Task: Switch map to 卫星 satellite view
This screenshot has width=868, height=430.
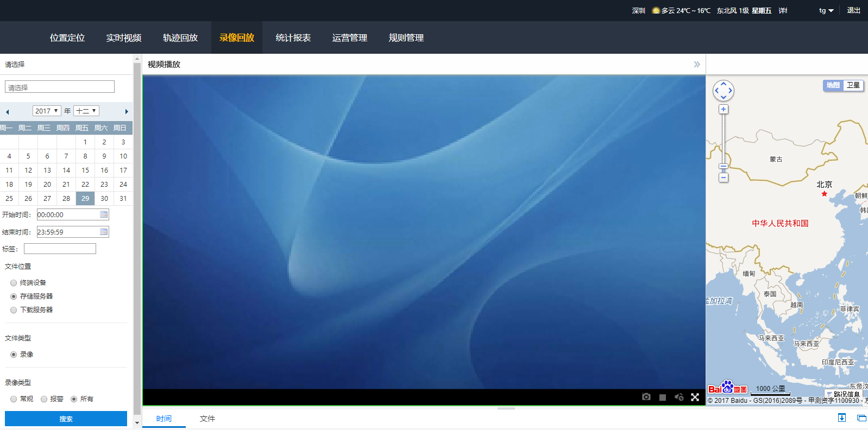Action: (853, 85)
